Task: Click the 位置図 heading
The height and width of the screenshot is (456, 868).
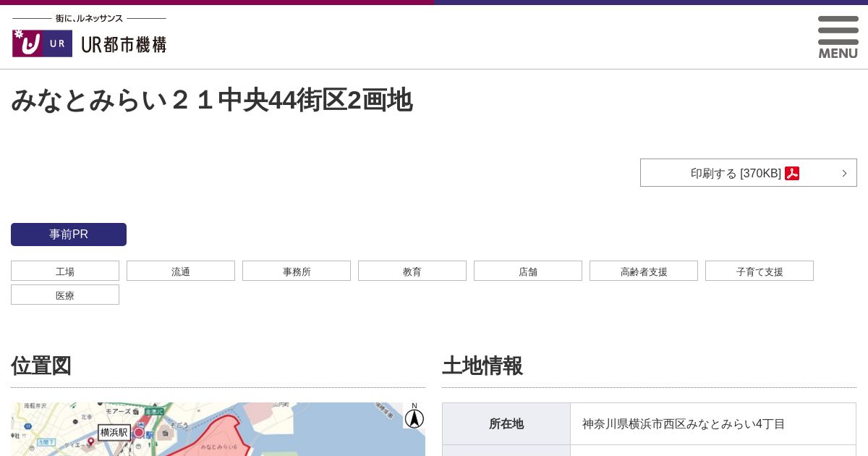Action: [x=41, y=366]
